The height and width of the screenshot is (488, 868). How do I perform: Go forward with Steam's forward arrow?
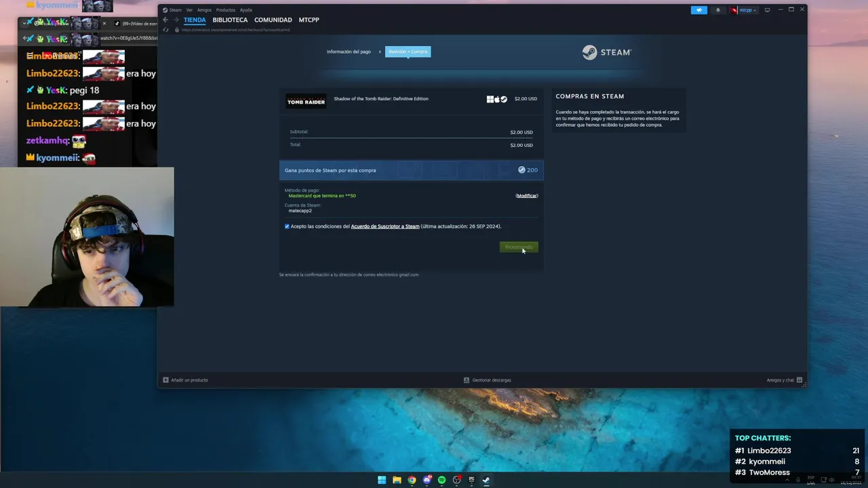point(175,20)
